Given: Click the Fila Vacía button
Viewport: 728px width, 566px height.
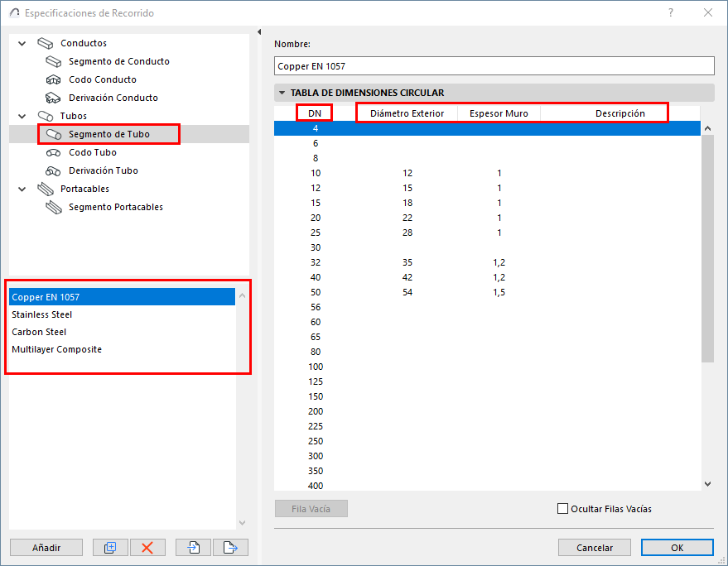Looking at the screenshot, I should 311,508.
